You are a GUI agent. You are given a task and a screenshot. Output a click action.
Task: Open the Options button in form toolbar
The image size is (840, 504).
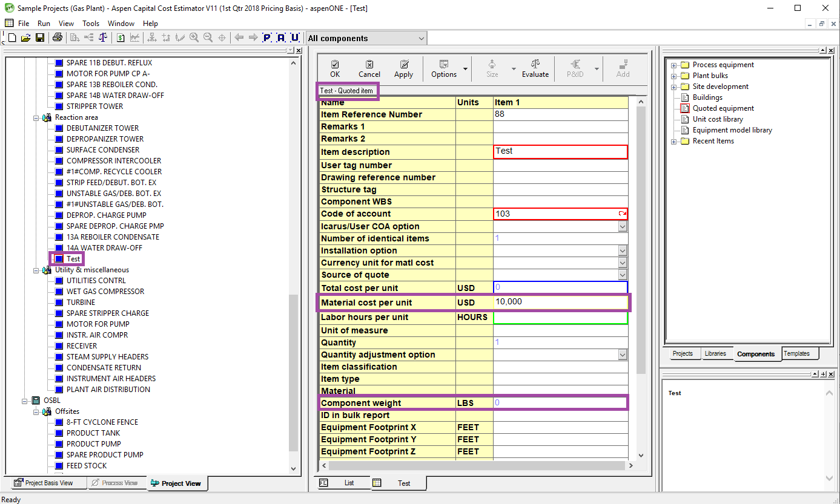(444, 68)
